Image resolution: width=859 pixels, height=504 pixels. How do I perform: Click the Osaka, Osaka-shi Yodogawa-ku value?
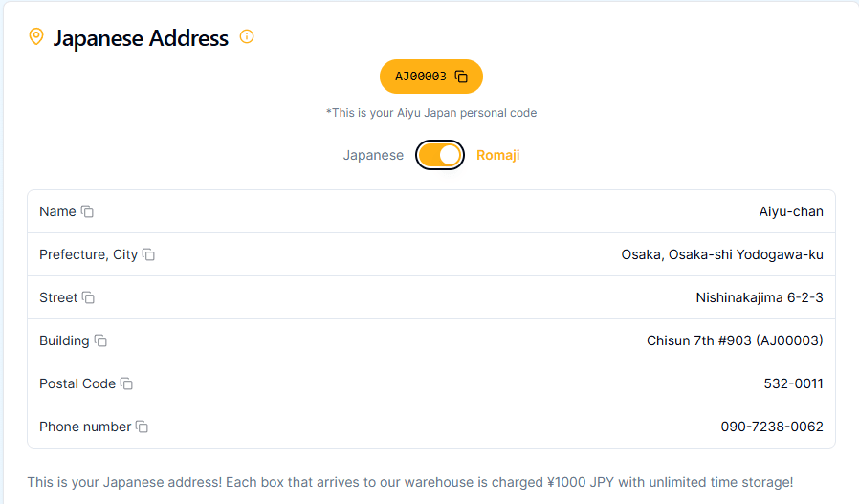click(722, 254)
